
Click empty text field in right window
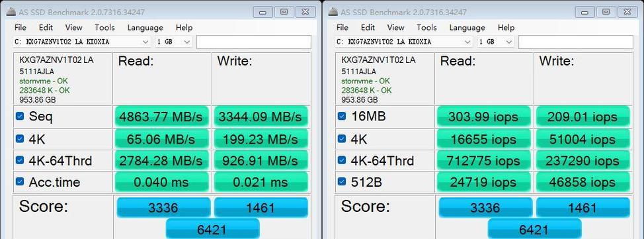tap(576, 42)
